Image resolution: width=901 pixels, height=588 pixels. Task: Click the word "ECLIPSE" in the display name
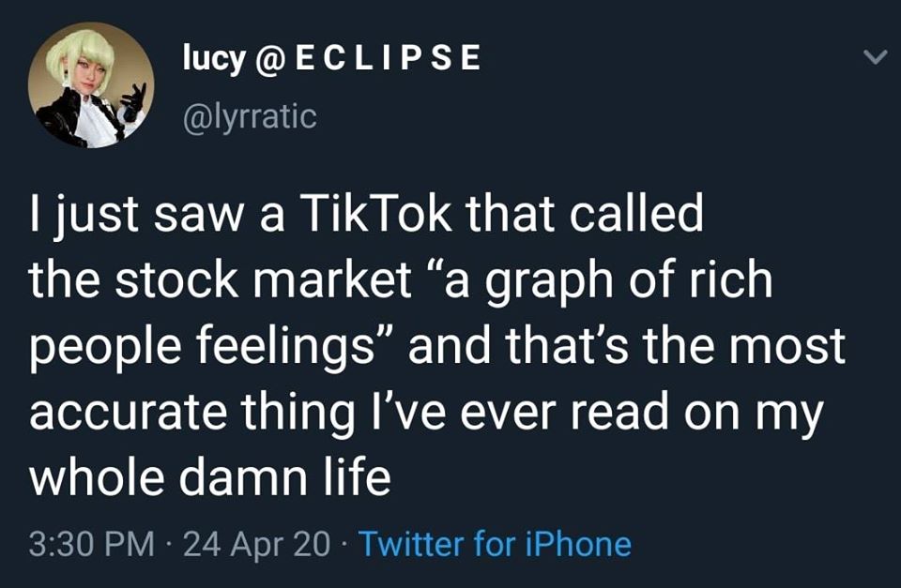coord(388,59)
